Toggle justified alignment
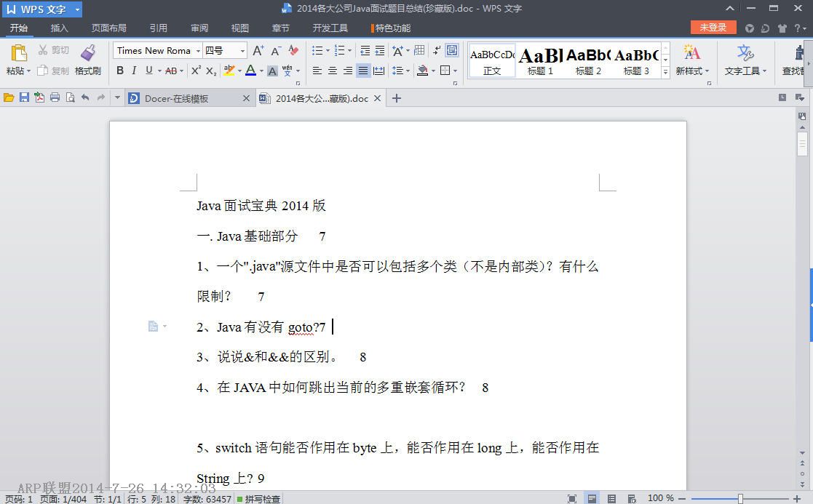The image size is (813, 504). tap(363, 71)
